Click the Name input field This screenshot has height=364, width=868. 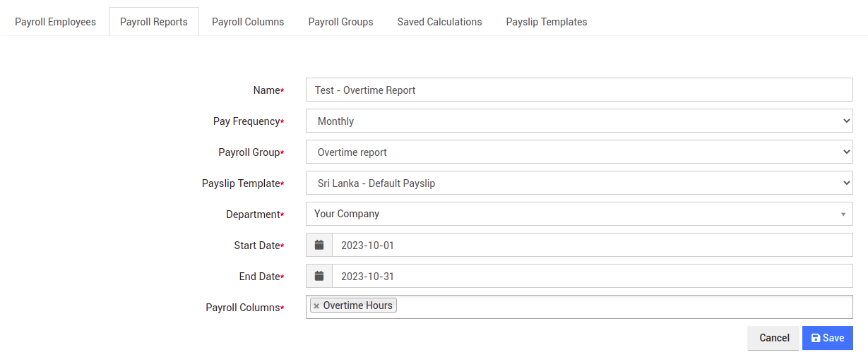[x=579, y=90]
